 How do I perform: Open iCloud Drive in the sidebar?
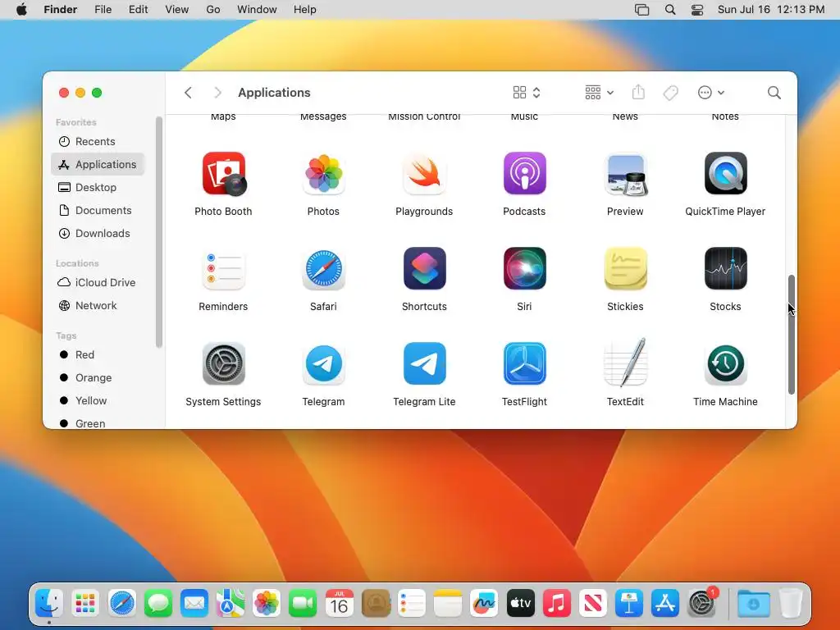tap(98, 282)
